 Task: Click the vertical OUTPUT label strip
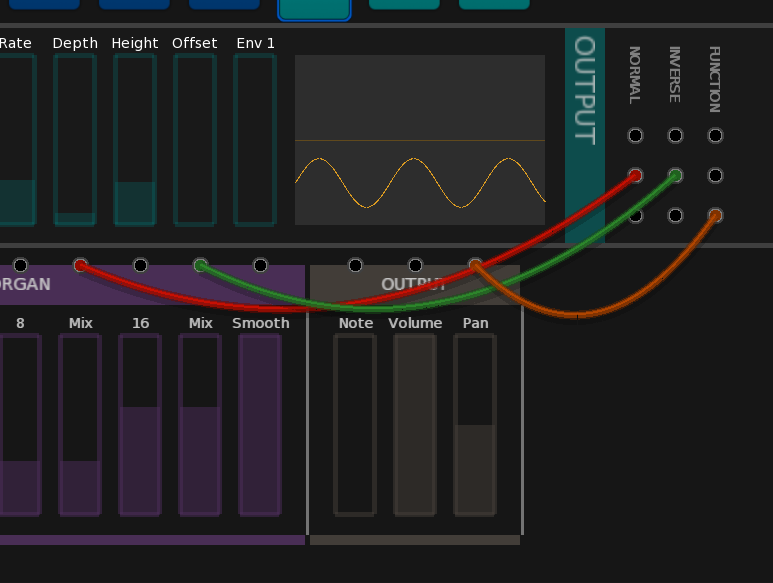tap(584, 135)
